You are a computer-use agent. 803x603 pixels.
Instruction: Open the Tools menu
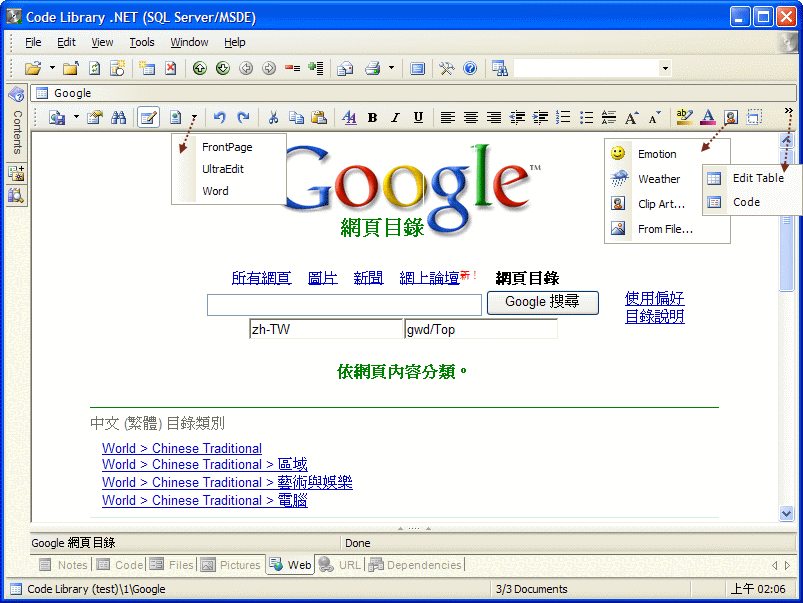[x=141, y=43]
